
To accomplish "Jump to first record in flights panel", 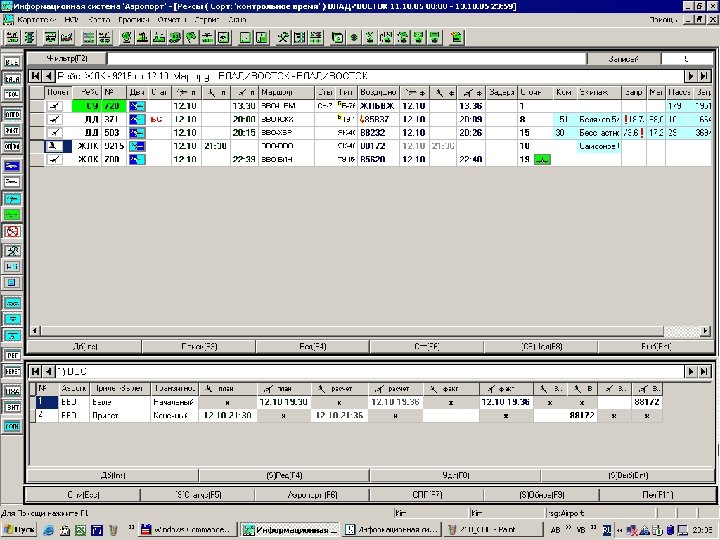I will (x=36, y=76).
